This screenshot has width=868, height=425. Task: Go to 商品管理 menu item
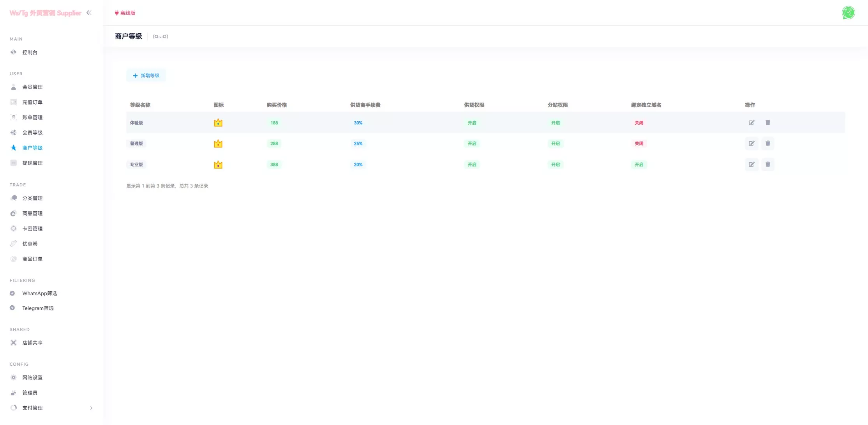point(33,213)
